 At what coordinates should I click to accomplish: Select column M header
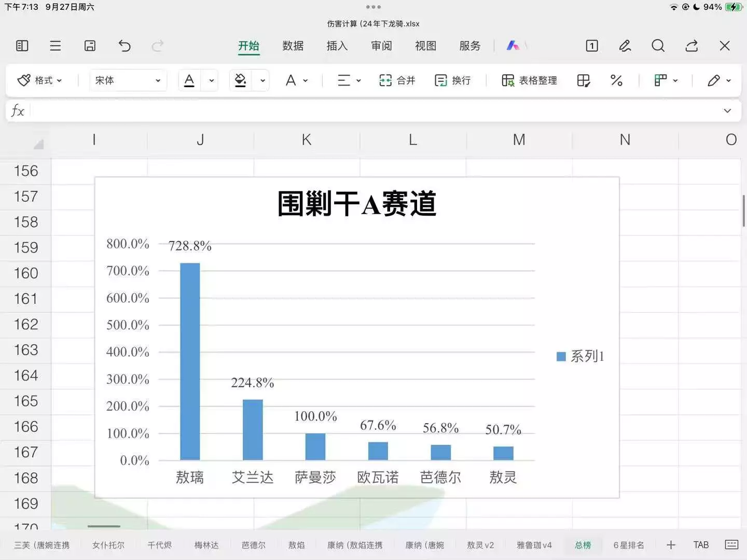click(x=519, y=140)
